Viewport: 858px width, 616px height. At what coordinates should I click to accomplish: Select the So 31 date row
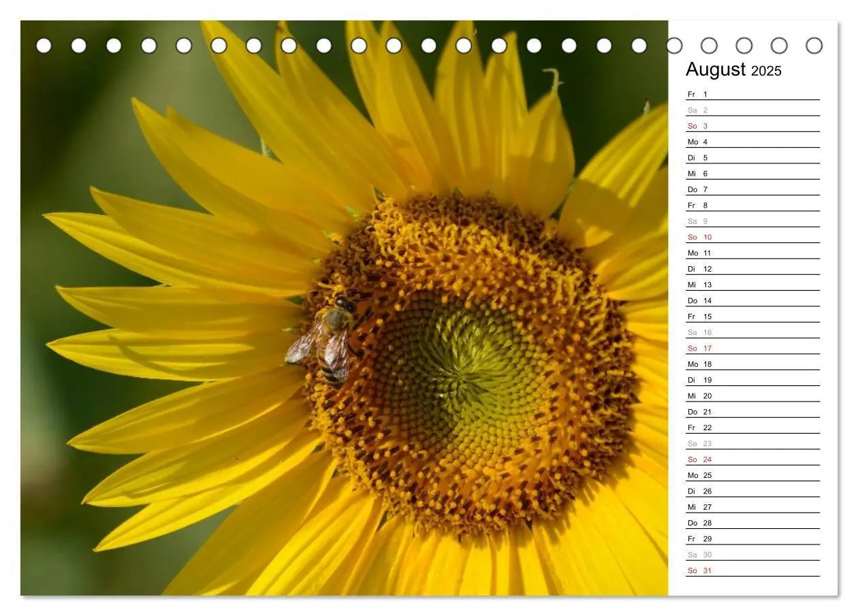[x=752, y=570]
